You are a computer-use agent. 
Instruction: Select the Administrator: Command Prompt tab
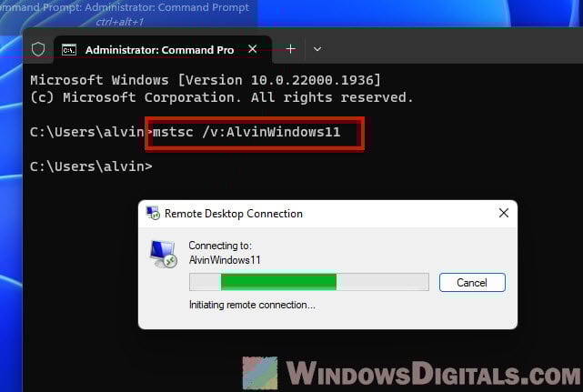[163, 49]
